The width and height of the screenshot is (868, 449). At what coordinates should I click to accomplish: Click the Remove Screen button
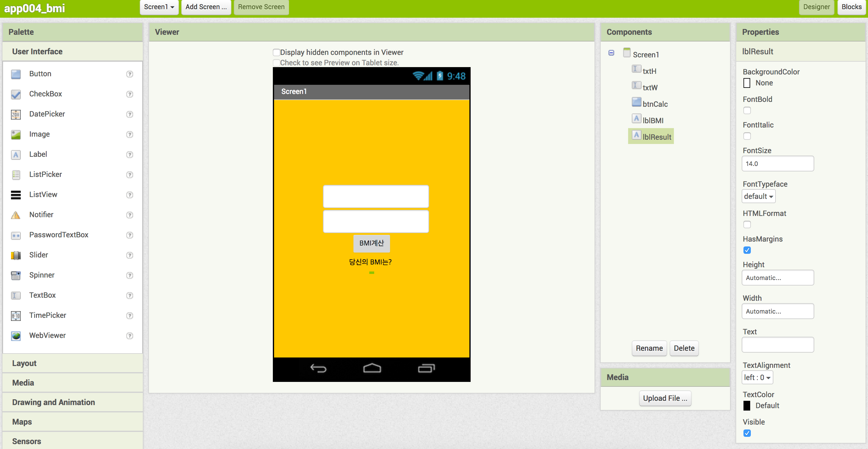pos(261,7)
